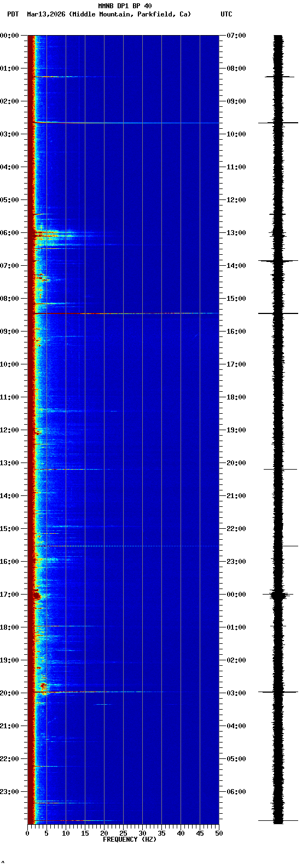Click the seismogram spike near 14:00 UTC
The image size is (302, 868).
(x=278, y=261)
